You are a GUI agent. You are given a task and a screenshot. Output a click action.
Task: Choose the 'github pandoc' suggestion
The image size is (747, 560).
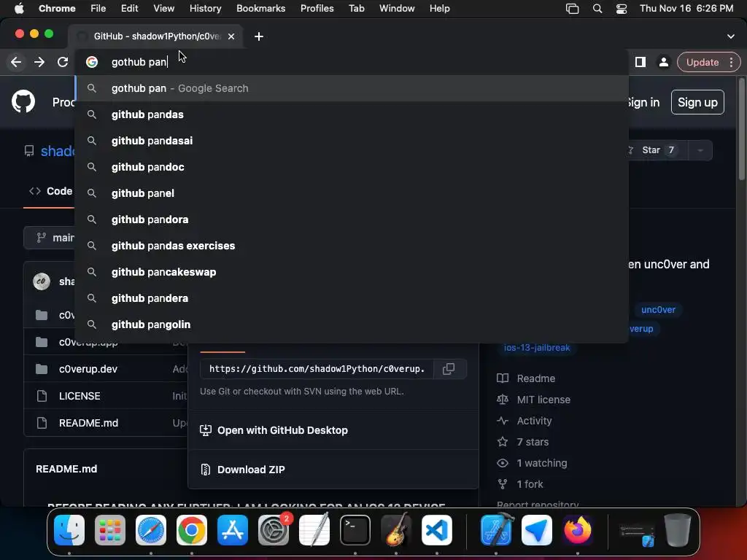(x=352, y=167)
